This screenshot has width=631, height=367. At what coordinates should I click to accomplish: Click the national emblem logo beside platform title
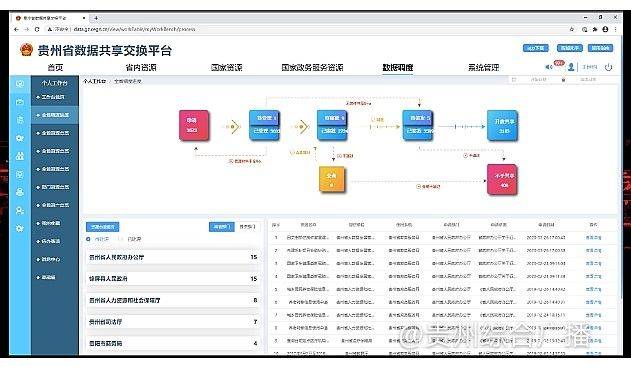tap(26, 50)
